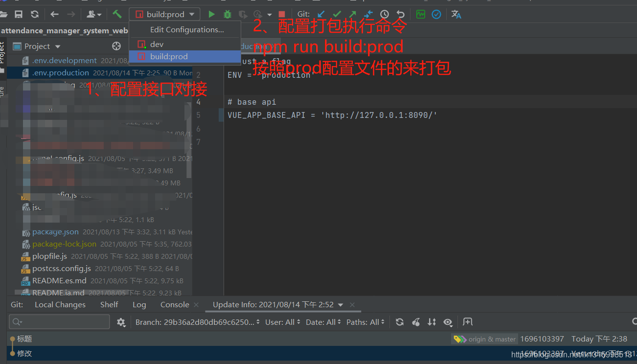Open the Branch filter dropdown
The height and width of the screenshot is (364, 637).
(198, 322)
